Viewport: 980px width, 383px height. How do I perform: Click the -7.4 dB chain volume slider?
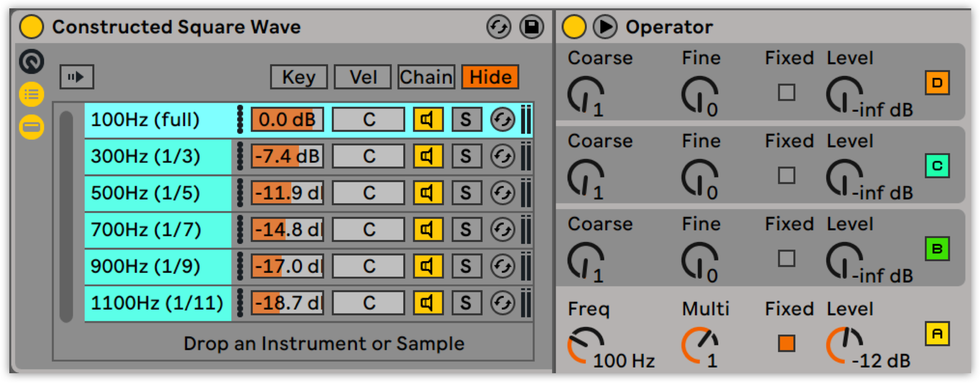[x=288, y=156]
